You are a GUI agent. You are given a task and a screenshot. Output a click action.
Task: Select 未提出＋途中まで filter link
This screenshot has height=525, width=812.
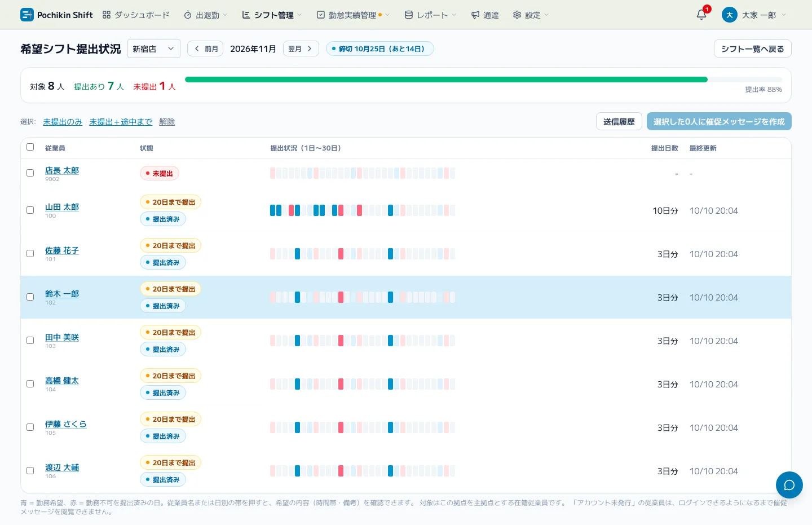tap(121, 122)
